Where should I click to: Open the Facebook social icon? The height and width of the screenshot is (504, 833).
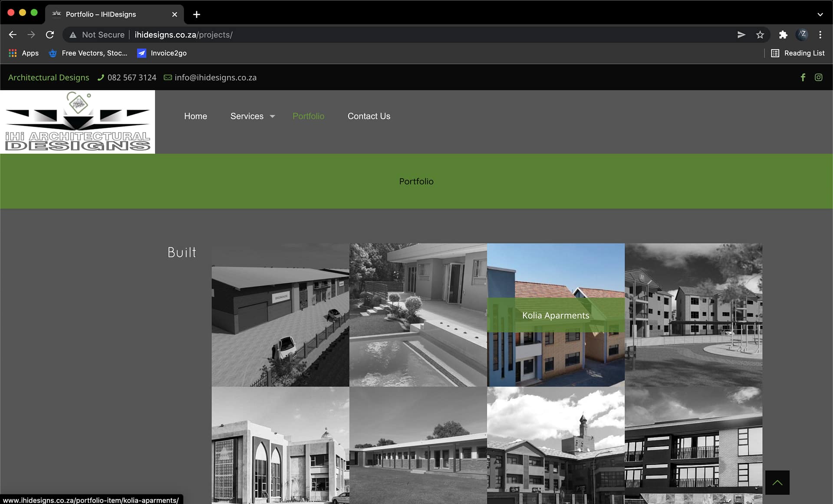click(x=803, y=77)
